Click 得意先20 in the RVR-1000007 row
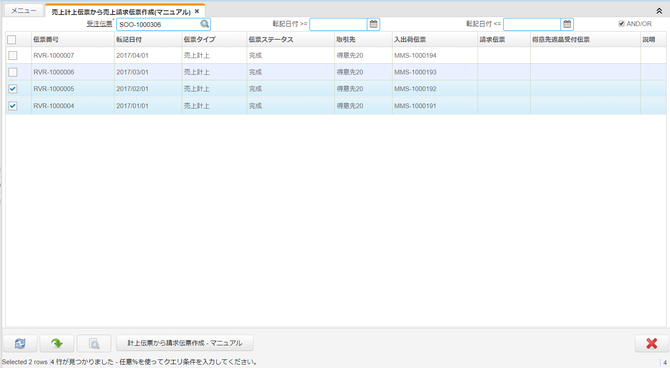The image size is (670, 368). 350,56
